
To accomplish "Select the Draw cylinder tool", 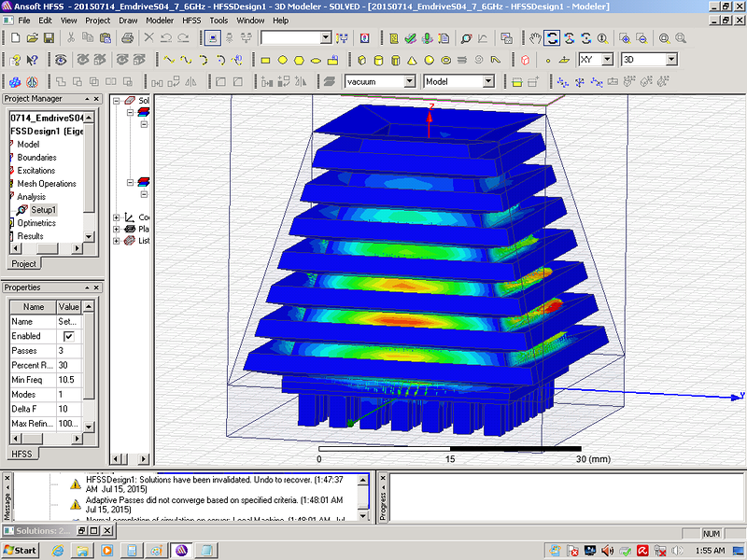I will click(394, 60).
